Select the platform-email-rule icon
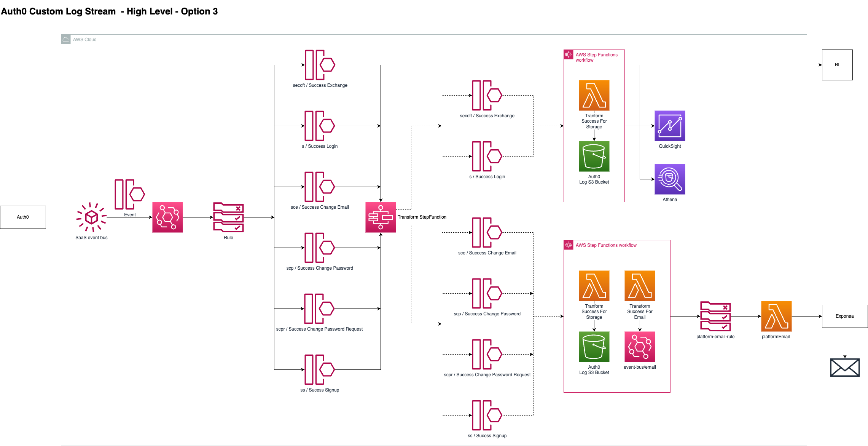Screen dimensions: 868x446 (x=715, y=316)
